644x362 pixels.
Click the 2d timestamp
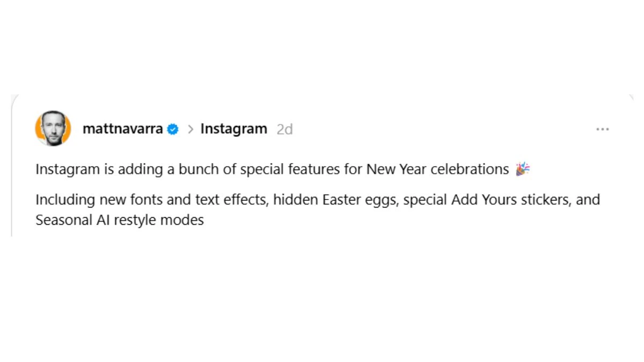click(285, 129)
